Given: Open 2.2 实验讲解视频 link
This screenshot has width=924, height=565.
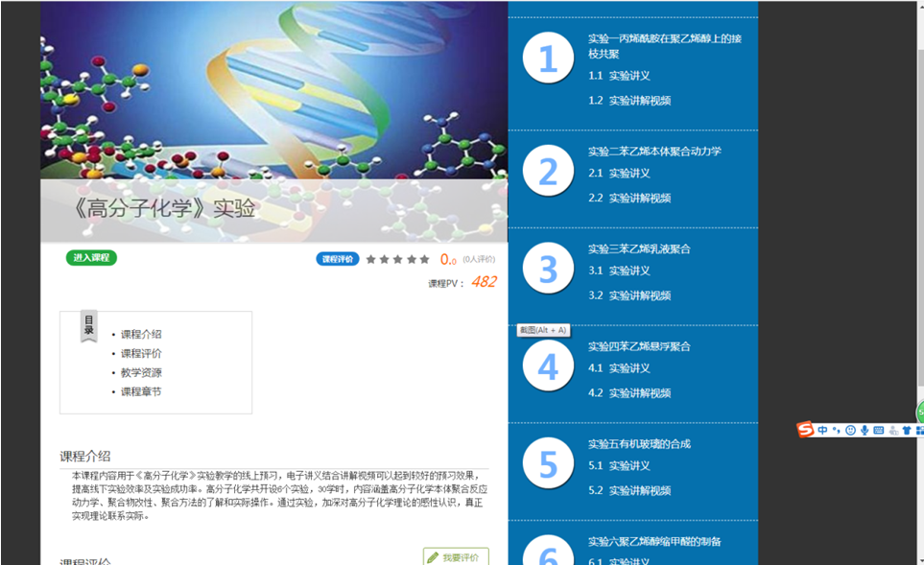Looking at the screenshot, I should pyautogui.click(x=639, y=198).
